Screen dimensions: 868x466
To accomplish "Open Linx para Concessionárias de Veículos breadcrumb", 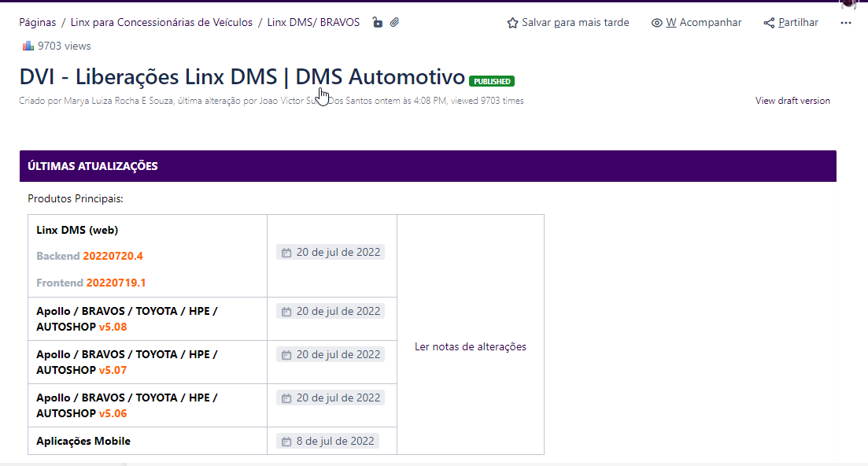I will pyautogui.click(x=161, y=23).
